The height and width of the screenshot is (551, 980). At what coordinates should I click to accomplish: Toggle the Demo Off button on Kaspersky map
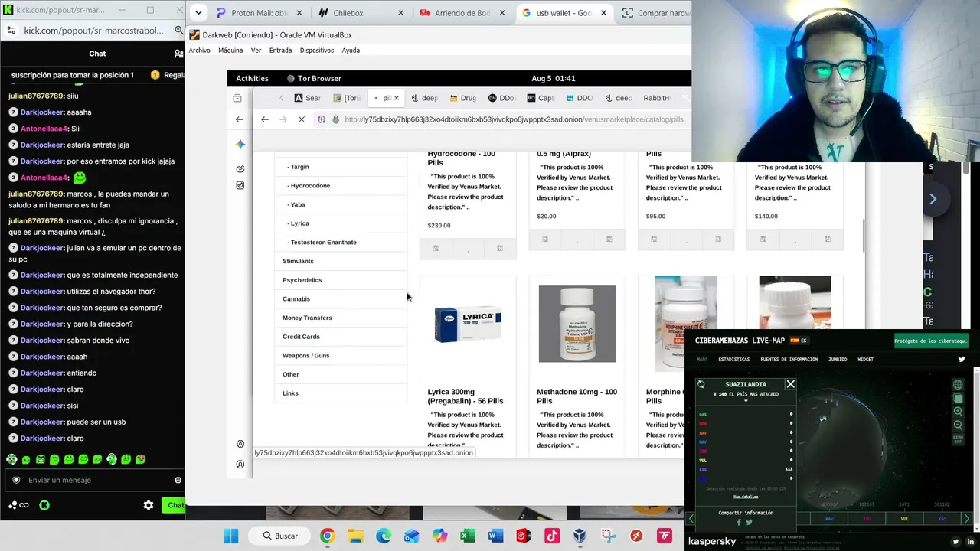958,439
